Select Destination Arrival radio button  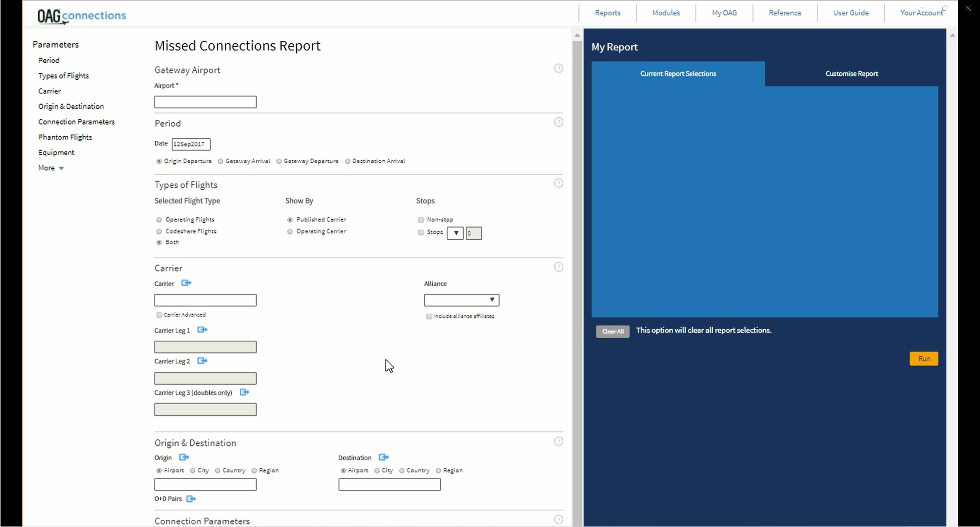tap(347, 161)
